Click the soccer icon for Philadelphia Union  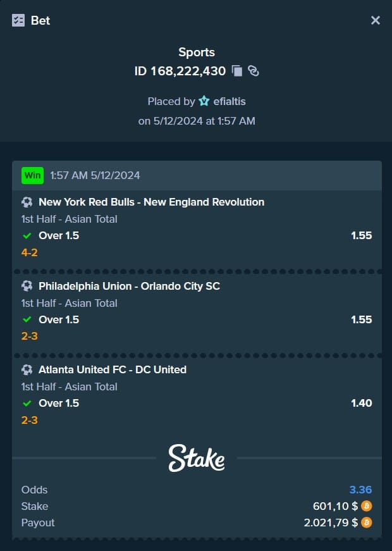pos(27,286)
